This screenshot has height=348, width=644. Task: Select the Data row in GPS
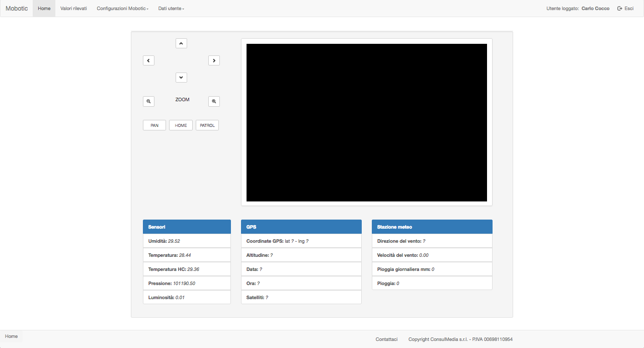click(x=301, y=269)
